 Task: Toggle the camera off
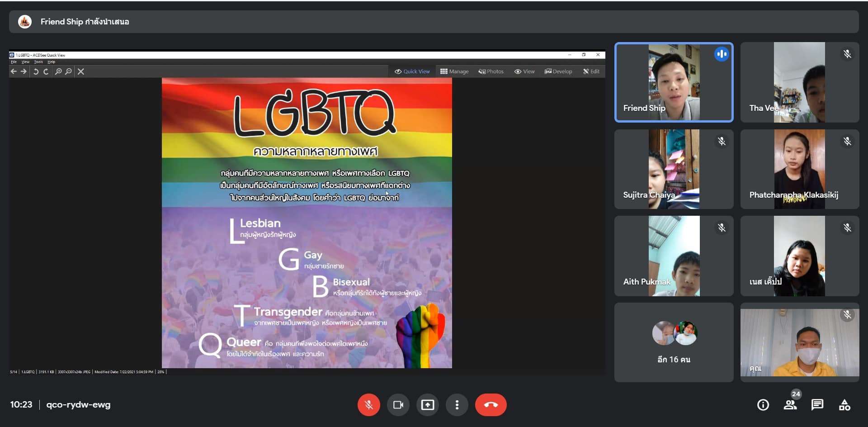coord(398,405)
